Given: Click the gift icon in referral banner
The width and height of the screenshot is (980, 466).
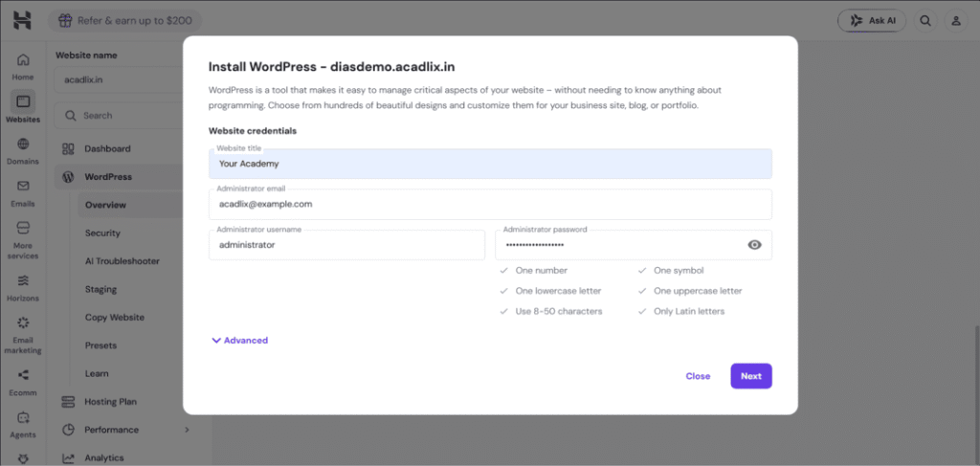Looking at the screenshot, I should point(65,21).
